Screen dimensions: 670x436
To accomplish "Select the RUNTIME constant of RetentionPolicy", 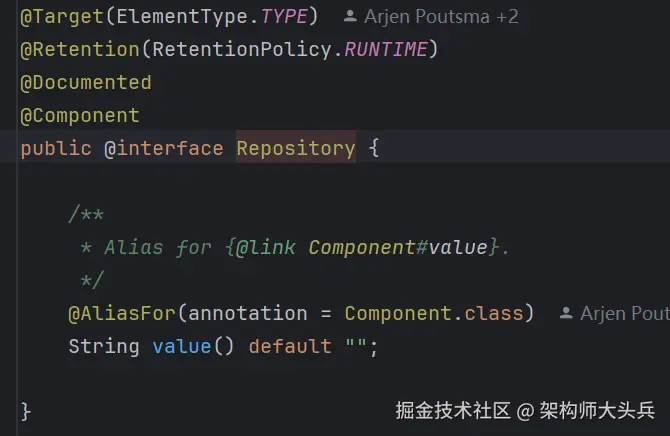I will [386, 50].
